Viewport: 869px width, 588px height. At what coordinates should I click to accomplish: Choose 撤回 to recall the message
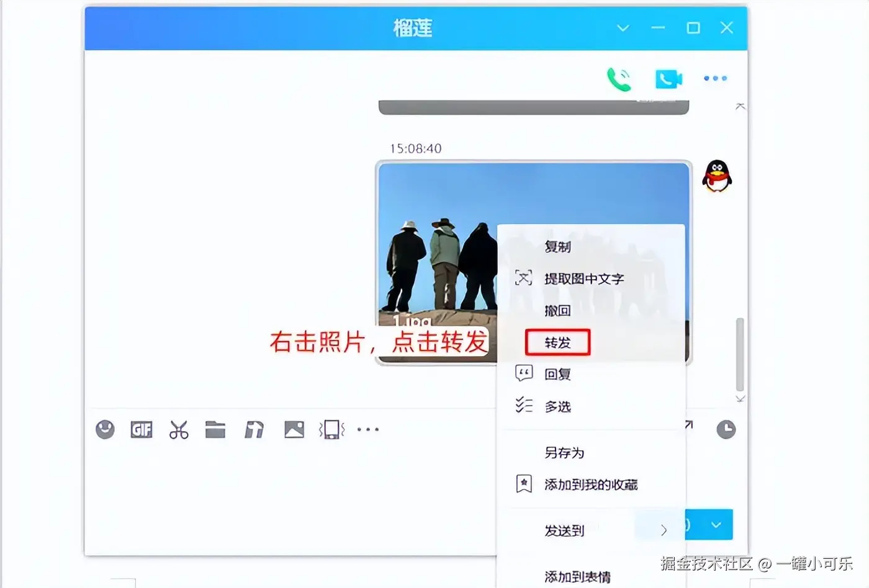[557, 310]
